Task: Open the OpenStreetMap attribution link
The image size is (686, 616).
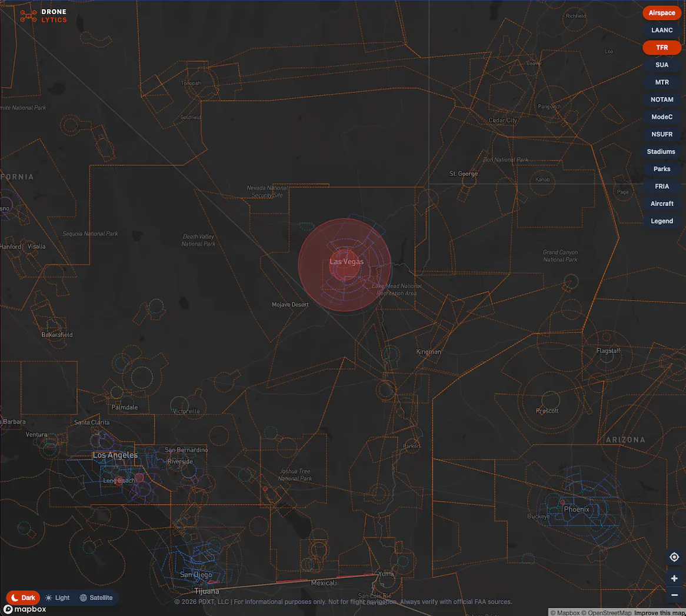Action: click(607, 612)
